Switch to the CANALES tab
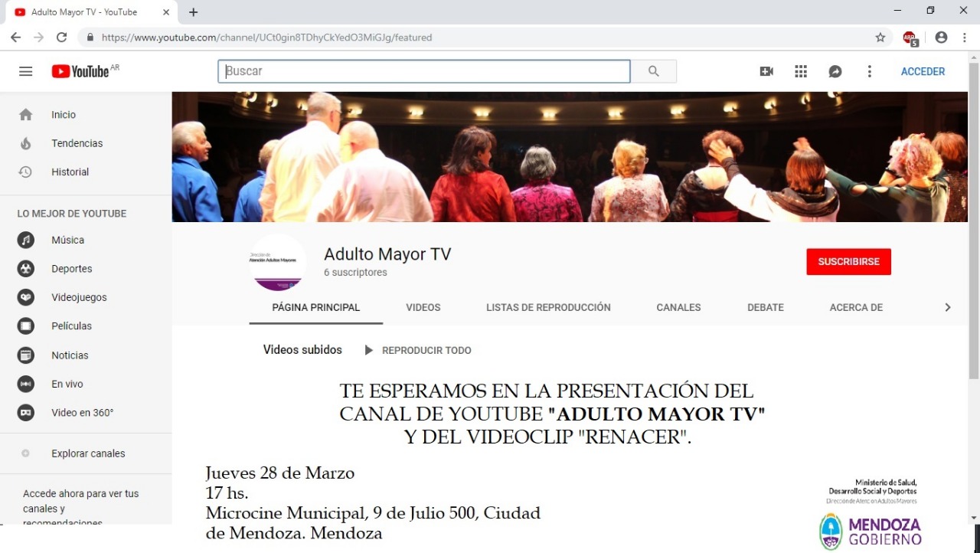980x553 pixels. (678, 307)
